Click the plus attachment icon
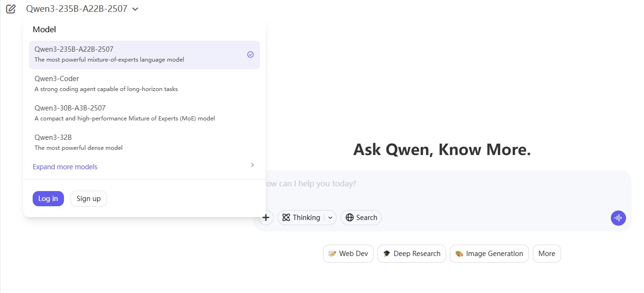Viewport: 644px width, 293px height. click(266, 218)
